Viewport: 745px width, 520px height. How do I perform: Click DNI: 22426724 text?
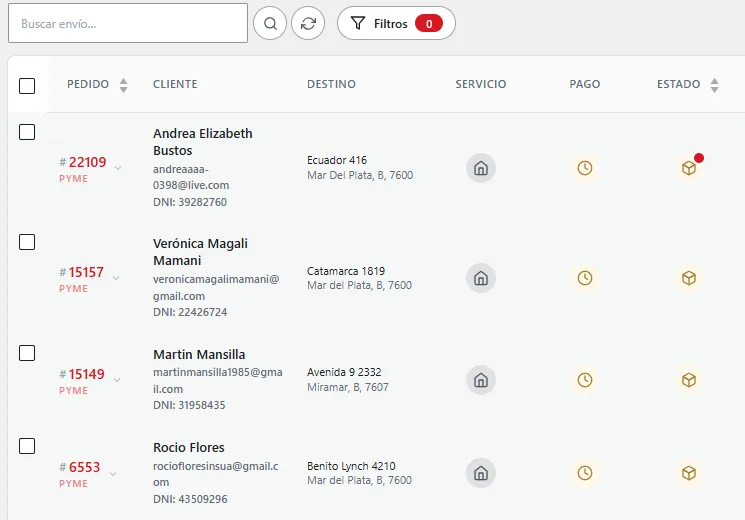[x=190, y=312]
